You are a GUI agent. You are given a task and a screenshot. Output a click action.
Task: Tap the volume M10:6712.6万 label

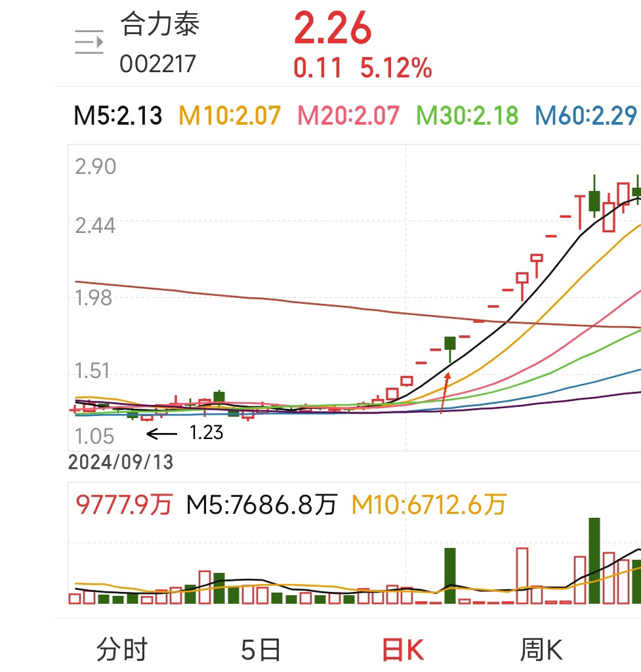click(x=429, y=505)
